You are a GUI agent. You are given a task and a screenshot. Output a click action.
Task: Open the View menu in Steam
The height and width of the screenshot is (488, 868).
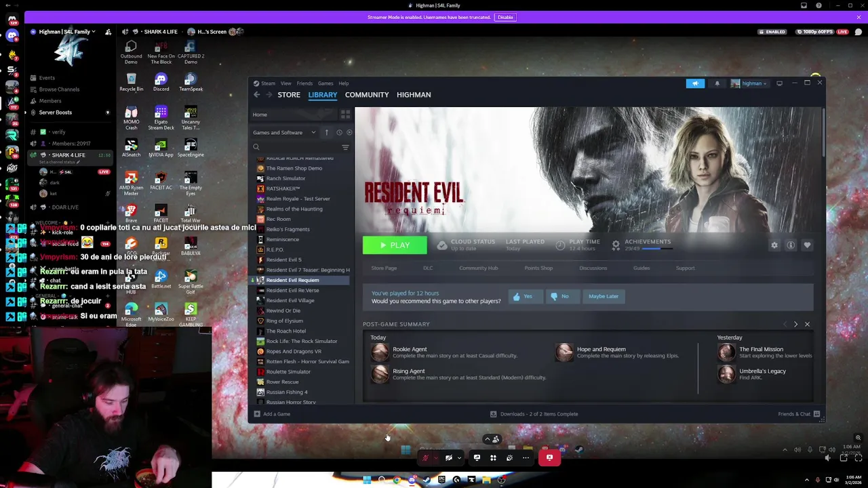(x=286, y=83)
